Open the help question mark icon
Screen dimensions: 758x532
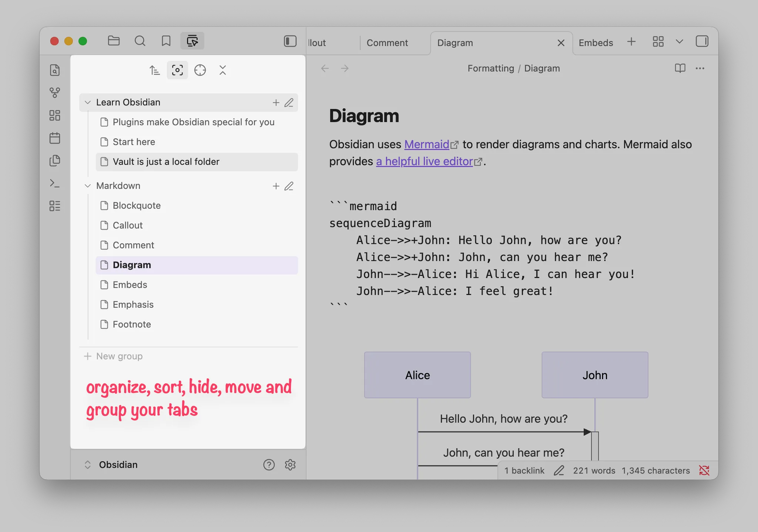coord(269,465)
